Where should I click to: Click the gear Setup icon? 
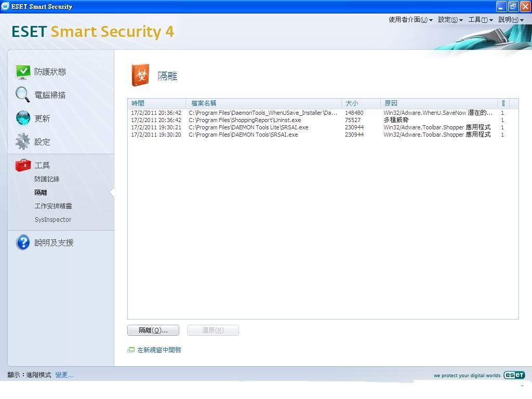click(x=23, y=142)
